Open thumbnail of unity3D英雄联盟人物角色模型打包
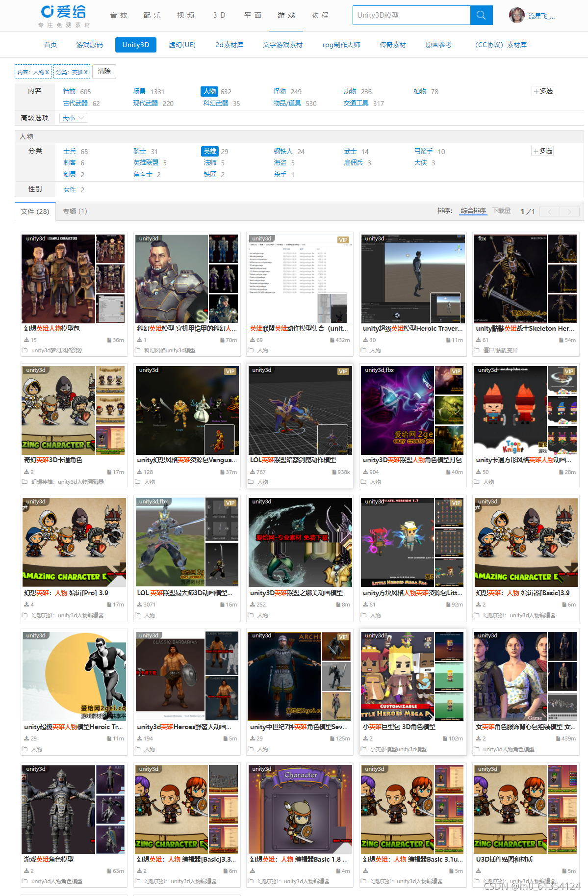Viewport: 588px width, 896px height. [397, 410]
